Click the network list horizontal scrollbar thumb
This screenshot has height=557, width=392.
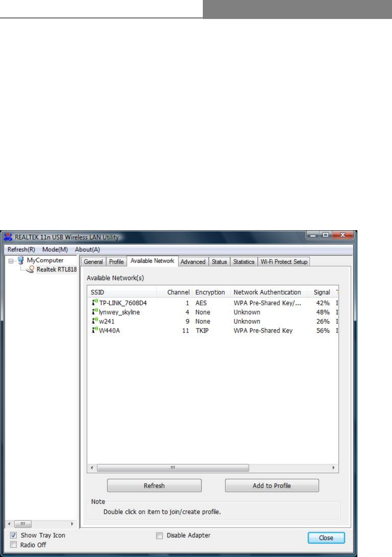[x=173, y=468]
